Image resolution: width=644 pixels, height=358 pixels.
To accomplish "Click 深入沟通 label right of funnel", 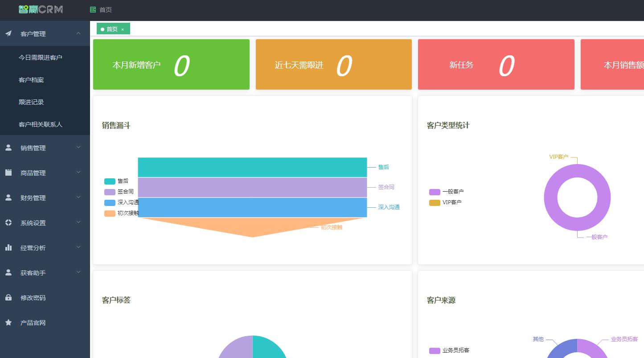I will coord(389,207).
